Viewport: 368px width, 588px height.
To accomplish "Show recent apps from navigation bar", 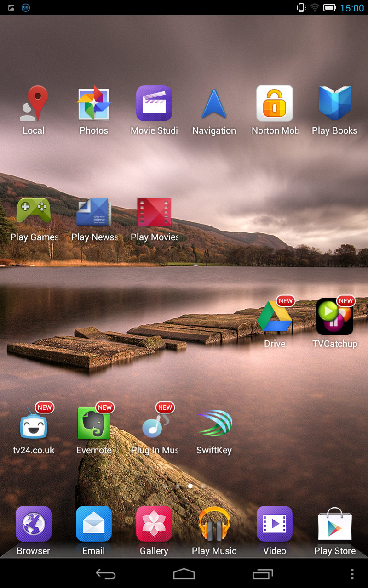I will click(x=263, y=574).
